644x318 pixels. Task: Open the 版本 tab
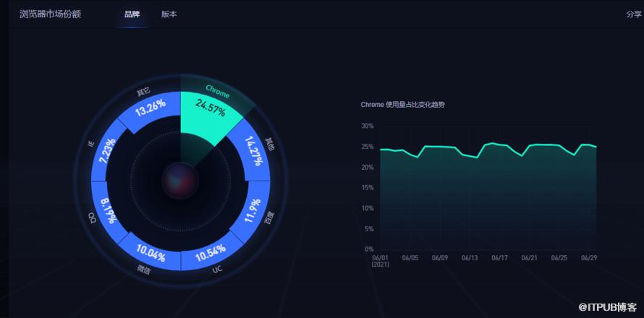[x=169, y=14]
